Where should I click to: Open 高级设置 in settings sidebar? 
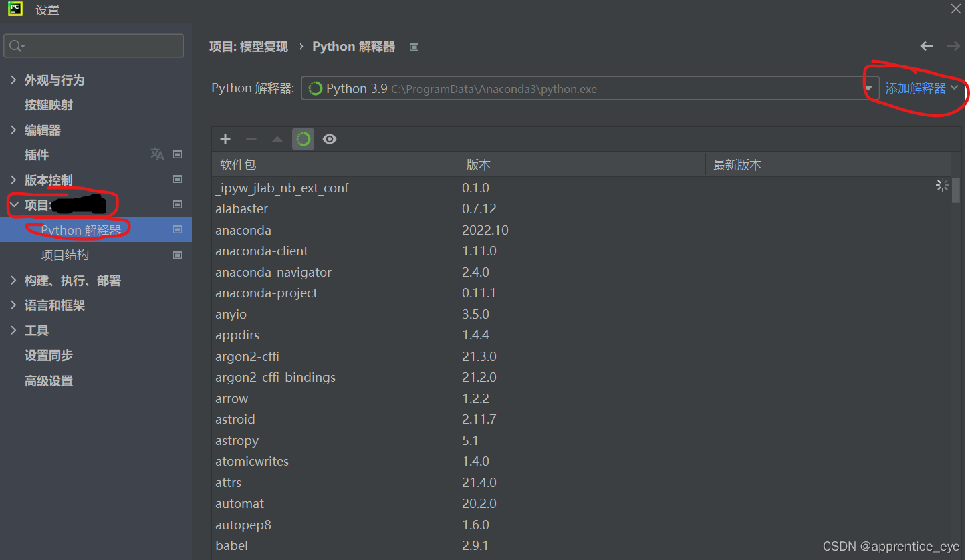pyautogui.click(x=49, y=381)
